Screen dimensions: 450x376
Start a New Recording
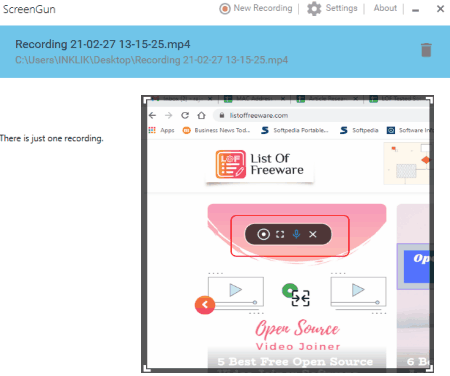click(256, 8)
